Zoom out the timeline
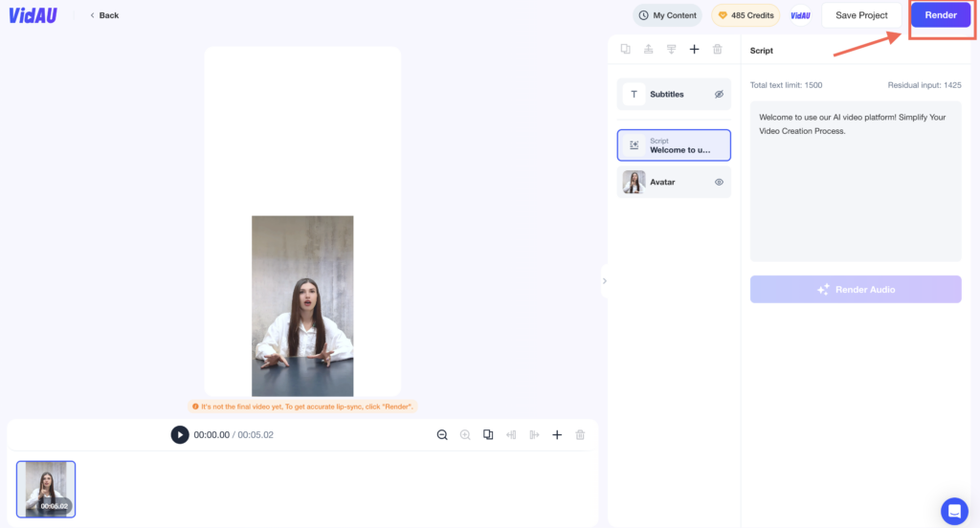Screen dimensions: 980x528 tap(442, 435)
